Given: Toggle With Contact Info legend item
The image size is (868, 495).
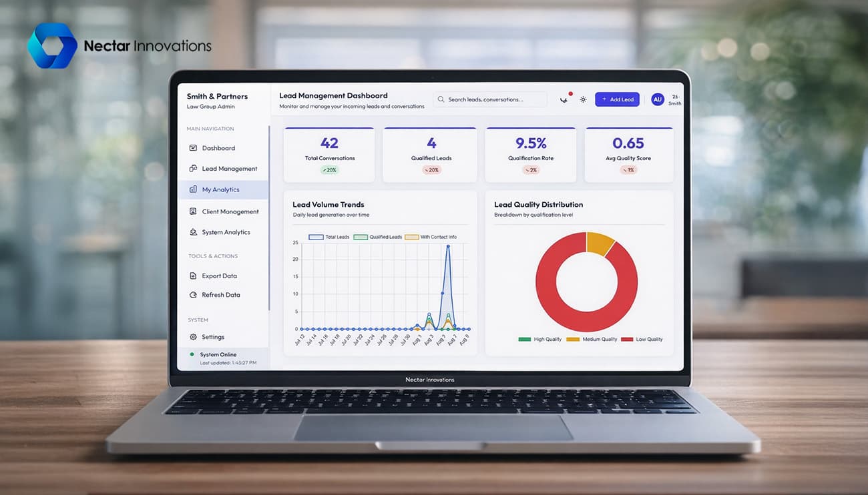Looking at the screenshot, I should (x=411, y=237).
